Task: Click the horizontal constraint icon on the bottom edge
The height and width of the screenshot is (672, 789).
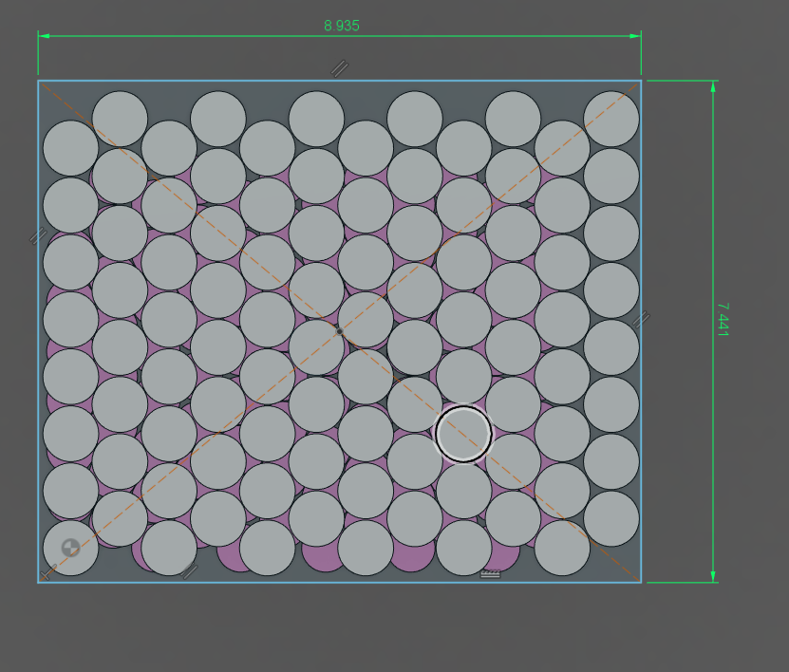Action: [490, 573]
